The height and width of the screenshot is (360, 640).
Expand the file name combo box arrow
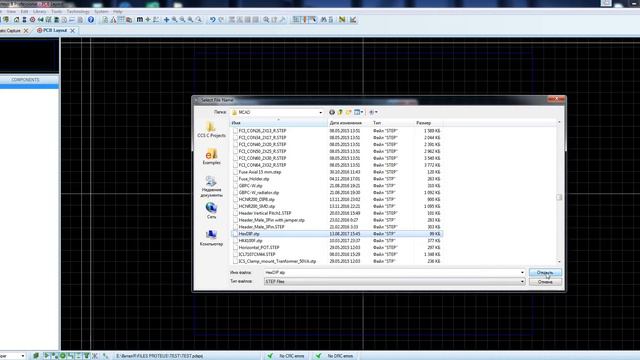point(522,272)
